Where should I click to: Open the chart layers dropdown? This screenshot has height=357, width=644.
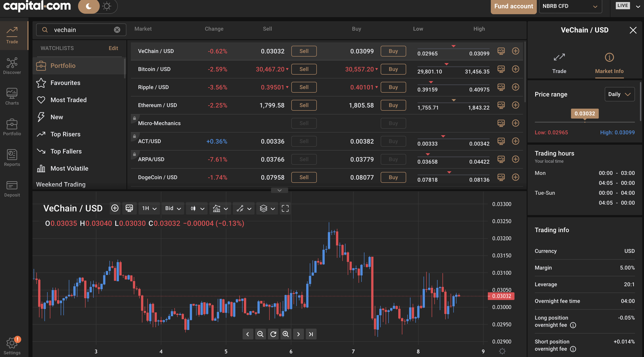click(267, 208)
